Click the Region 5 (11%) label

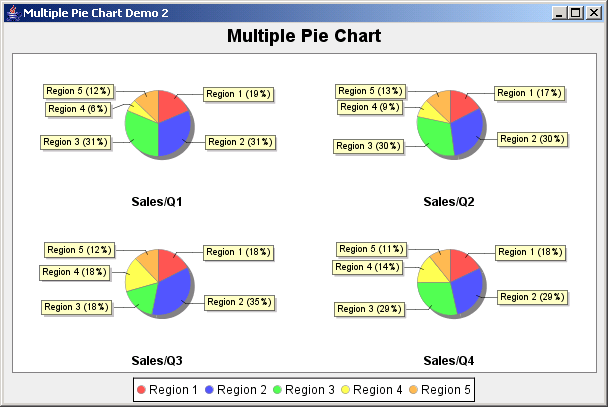(370, 249)
